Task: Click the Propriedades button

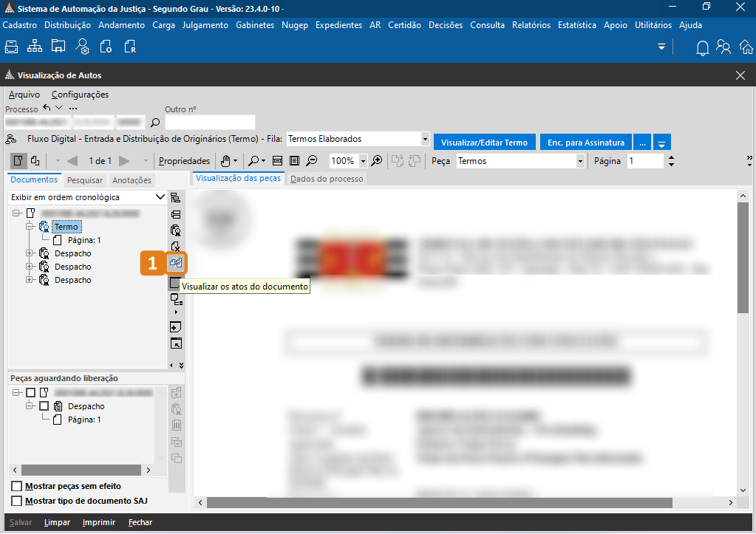Action: (x=184, y=161)
